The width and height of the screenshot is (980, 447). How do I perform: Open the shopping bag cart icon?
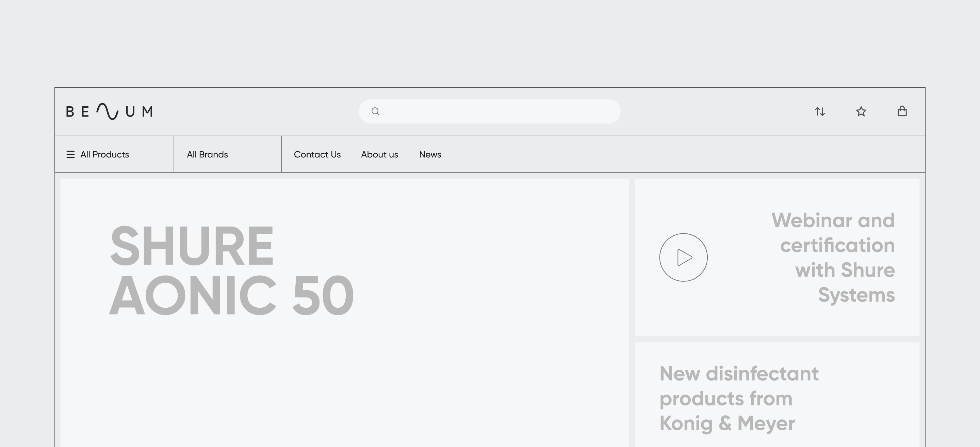coord(902,111)
